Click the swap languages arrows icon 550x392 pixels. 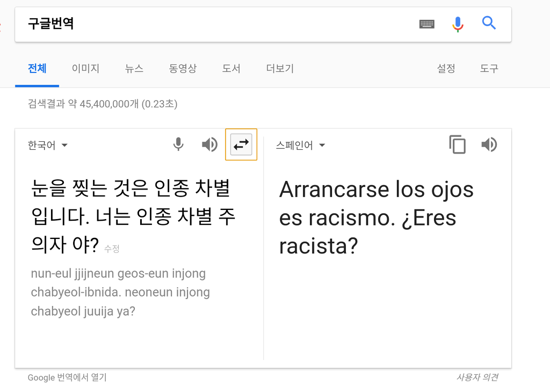241,144
